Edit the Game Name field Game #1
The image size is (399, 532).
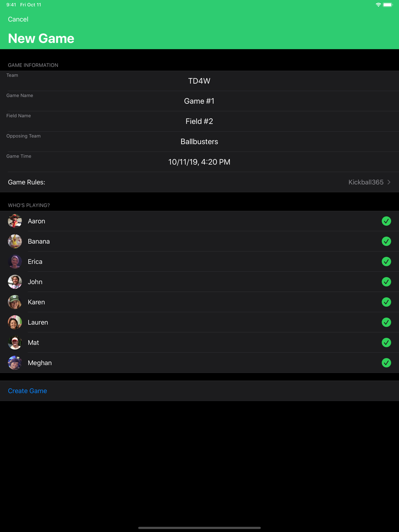click(x=199, y=101)
